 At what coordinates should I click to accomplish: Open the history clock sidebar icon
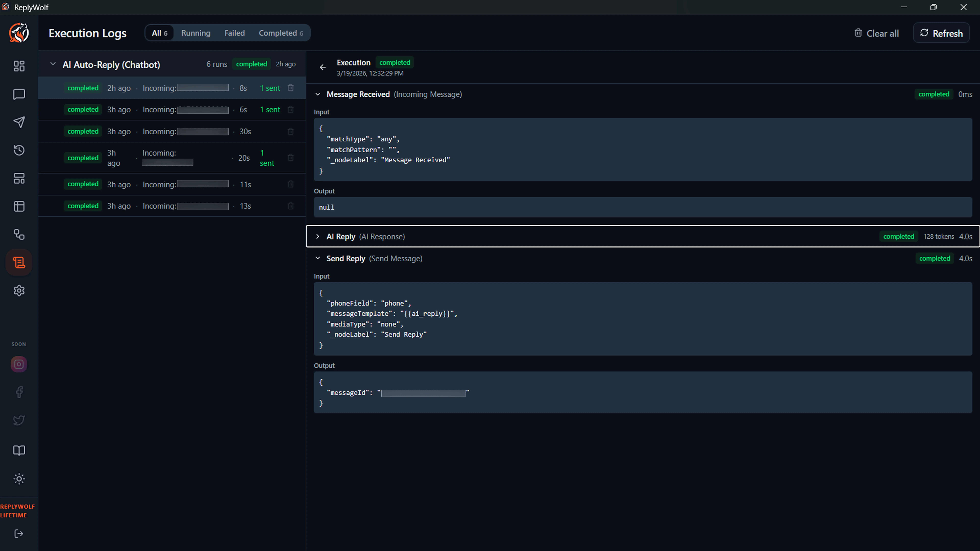(19, 150)
